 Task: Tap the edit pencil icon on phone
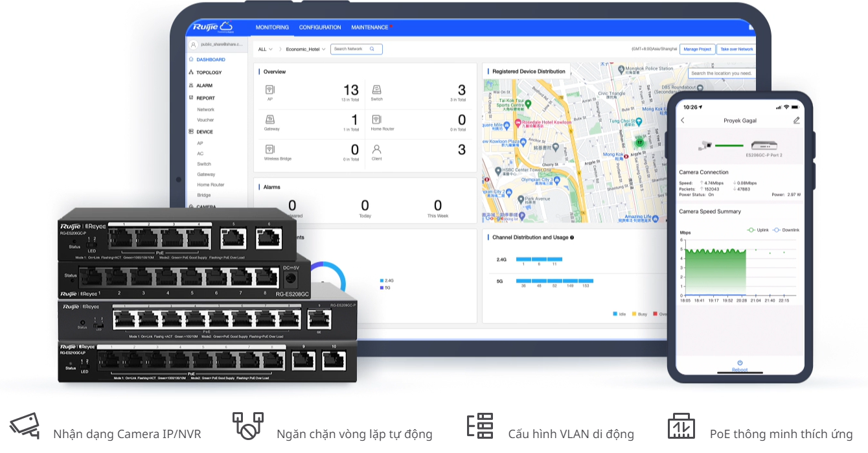click(x=796, y=121)
